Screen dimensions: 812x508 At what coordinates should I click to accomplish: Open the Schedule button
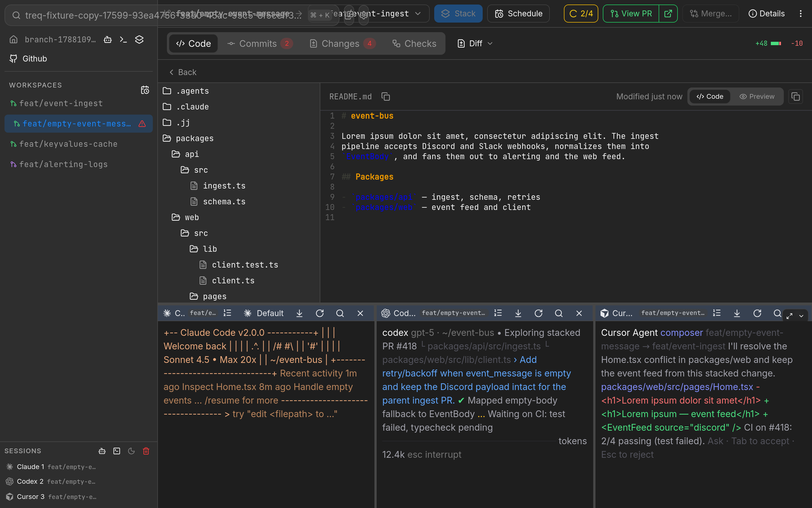tap(518, 14)
